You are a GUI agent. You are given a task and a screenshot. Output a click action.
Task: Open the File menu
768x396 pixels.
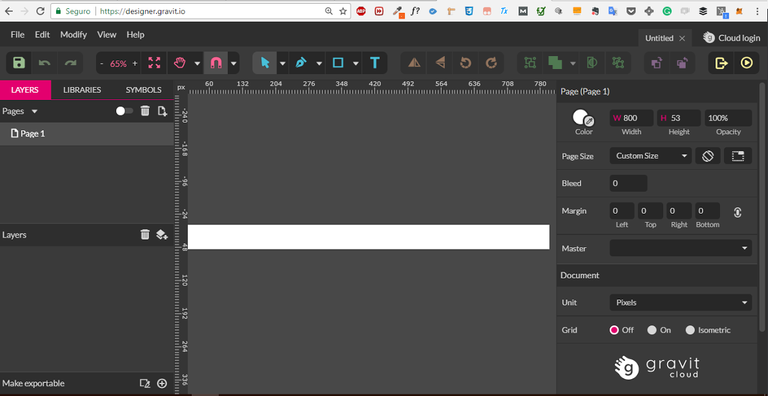18,35
